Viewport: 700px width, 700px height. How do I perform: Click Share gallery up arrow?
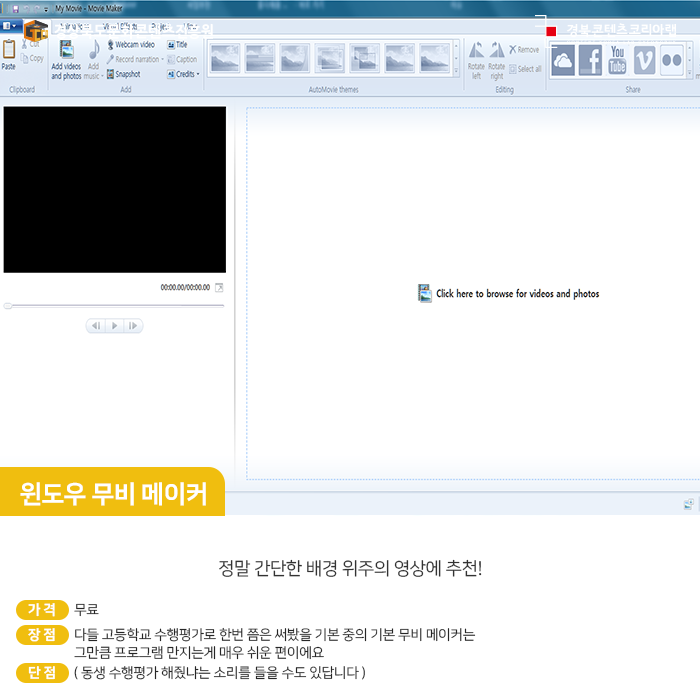click(x=690, y=47)
